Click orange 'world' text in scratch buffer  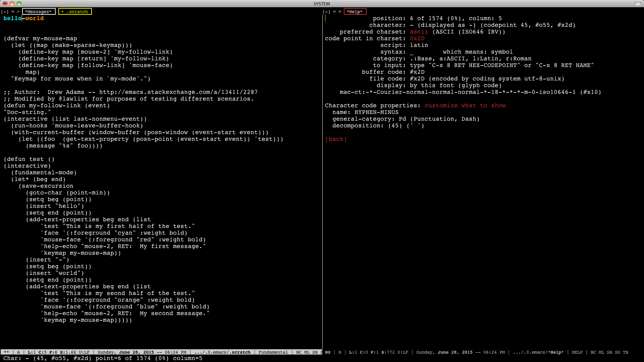(x=35, y=18)
